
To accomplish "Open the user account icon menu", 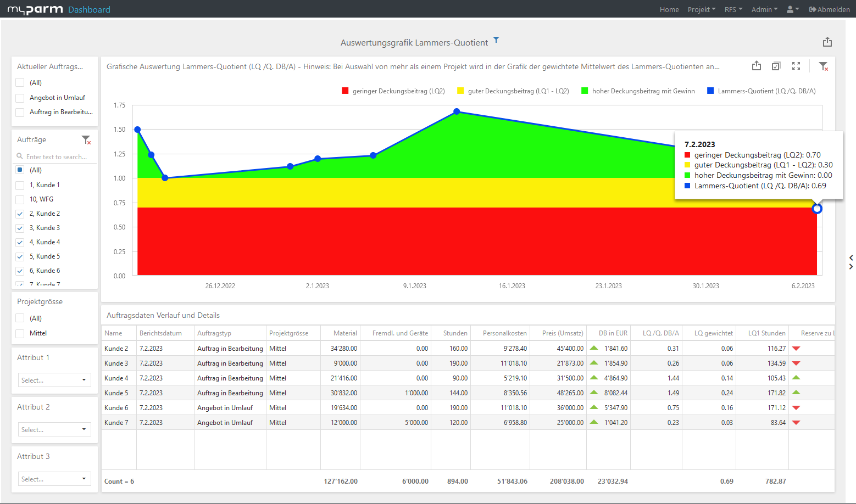I will click(x=792, y=9).
